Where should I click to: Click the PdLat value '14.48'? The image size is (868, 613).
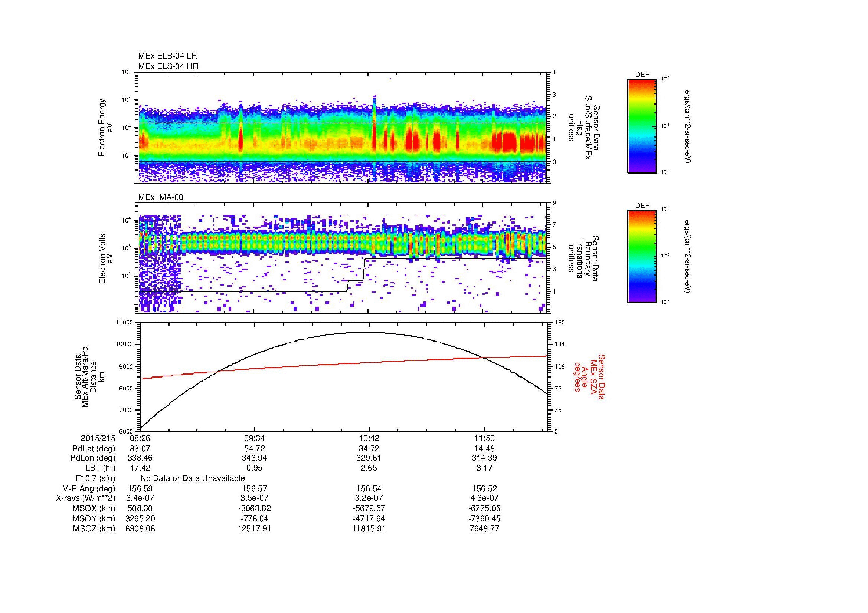pyautogui.click(x=484, y=449)
